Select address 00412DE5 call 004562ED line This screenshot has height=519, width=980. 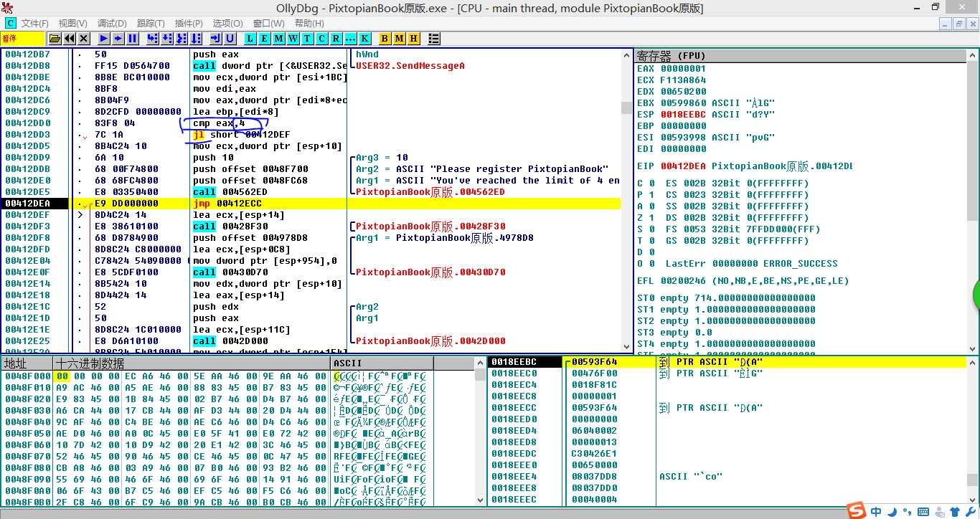point(311,192)
